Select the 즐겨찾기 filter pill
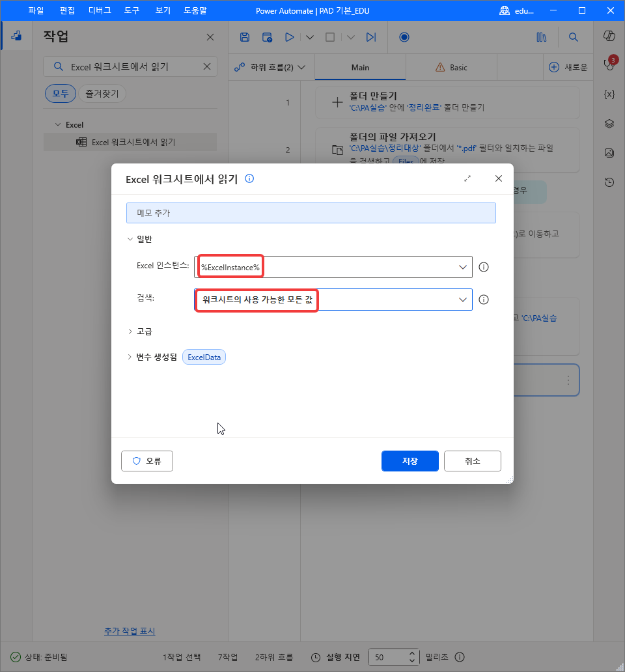Image resolution: width=625 pixels, height=672 pixels. coord(102,93)
